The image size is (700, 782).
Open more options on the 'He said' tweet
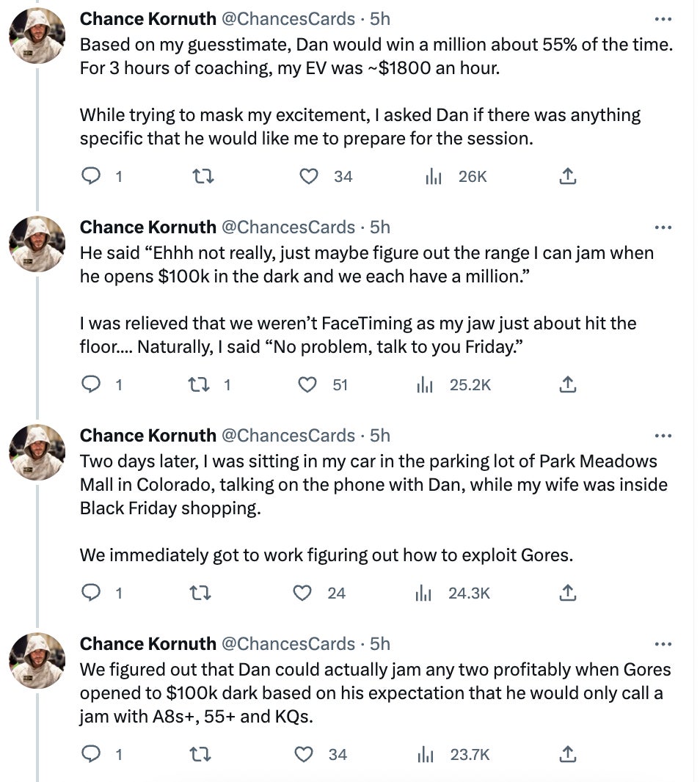[x=663, y=227]
